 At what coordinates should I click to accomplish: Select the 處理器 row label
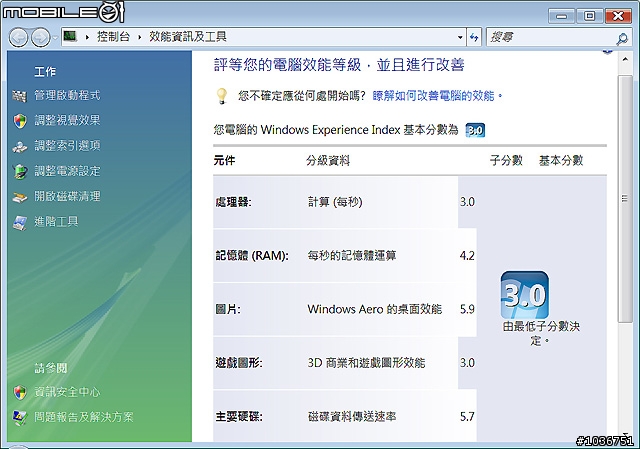pos(233,202)
